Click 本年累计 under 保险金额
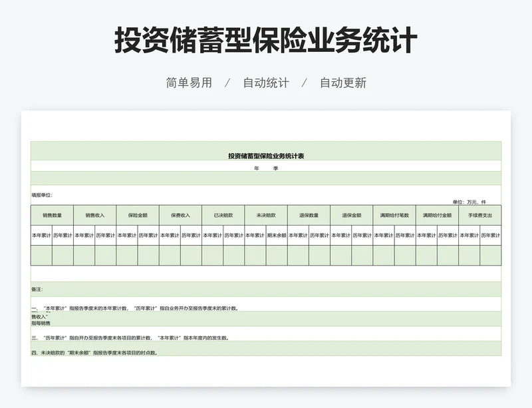Image resolution: width=532 pixels, height=408 pixels. coord(127,235)
